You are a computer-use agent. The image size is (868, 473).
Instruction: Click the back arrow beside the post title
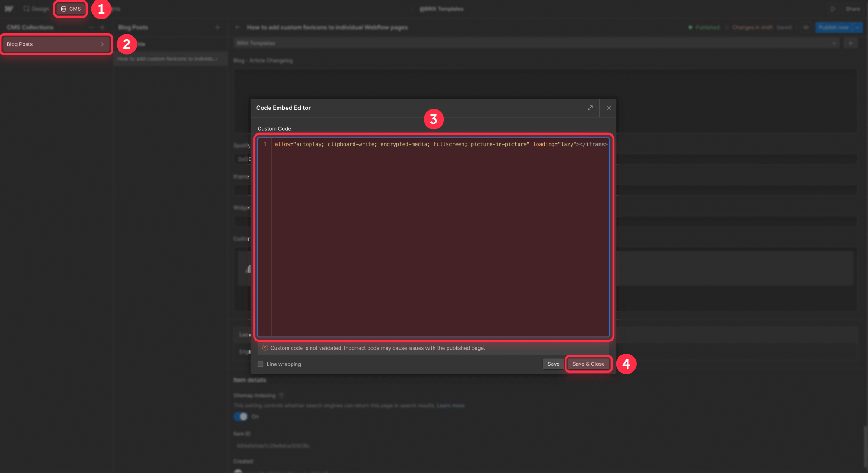[x=237, y=27]
